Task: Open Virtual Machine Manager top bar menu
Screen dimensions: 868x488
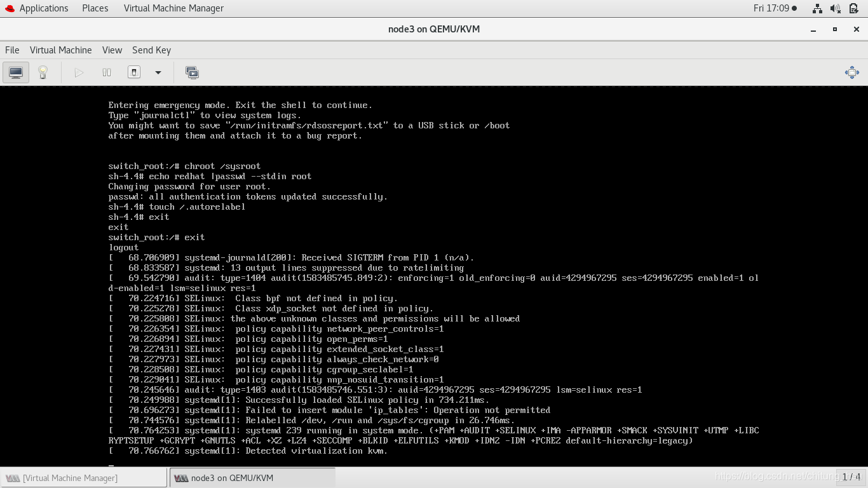Action: click(173, 8)
